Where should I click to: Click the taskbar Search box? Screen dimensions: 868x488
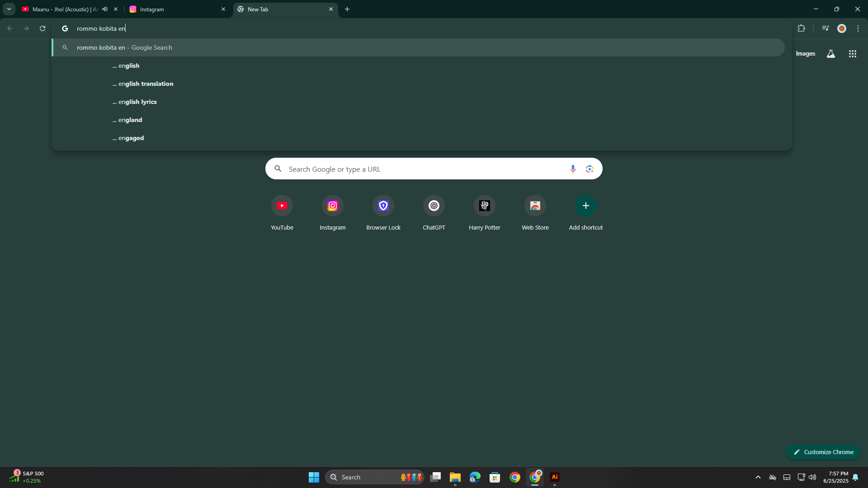pos(374,477)
